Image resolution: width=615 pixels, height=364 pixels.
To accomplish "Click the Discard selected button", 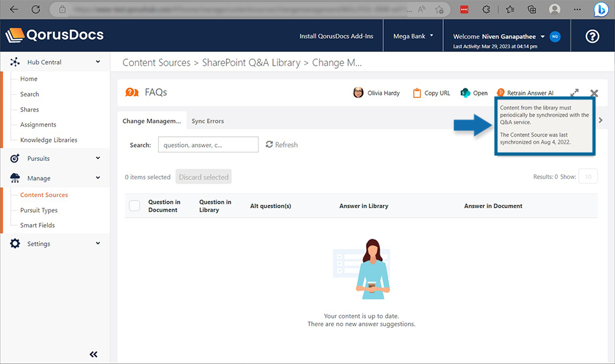I will (x=204, y=177).
